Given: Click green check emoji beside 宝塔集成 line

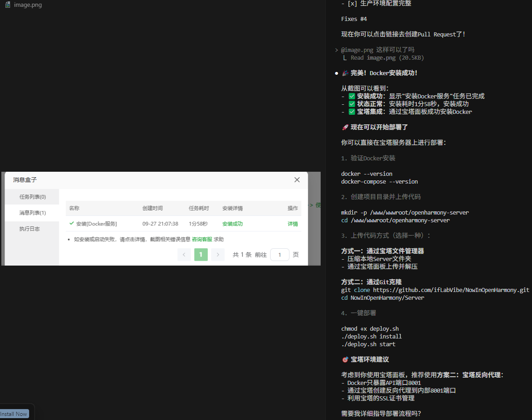Looking at the screenshot, I should [352, 112].
